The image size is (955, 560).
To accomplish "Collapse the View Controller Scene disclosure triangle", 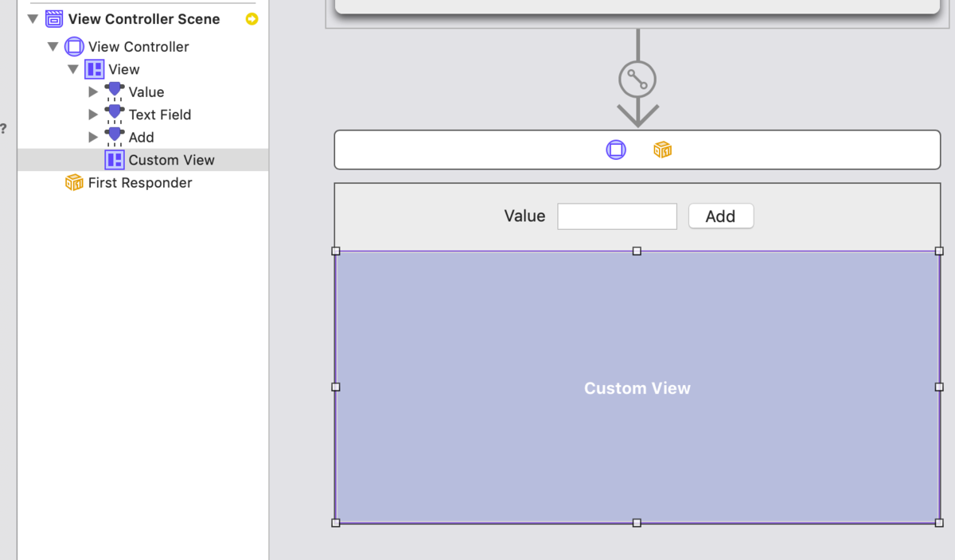I will tap(33, 19).
